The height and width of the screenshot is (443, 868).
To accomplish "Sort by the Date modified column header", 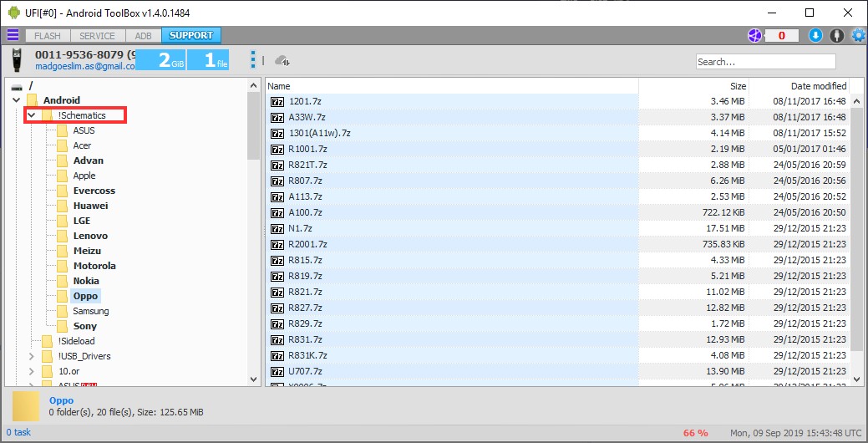I will click(x=799, y=86).
